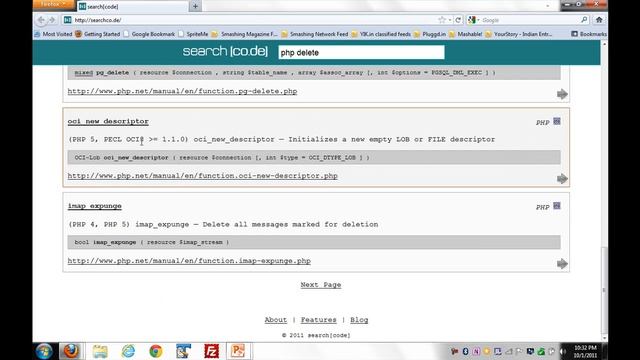Bookmark page with the star icon
This screenshot has height=360, width=640.
(x=442, y=20)
